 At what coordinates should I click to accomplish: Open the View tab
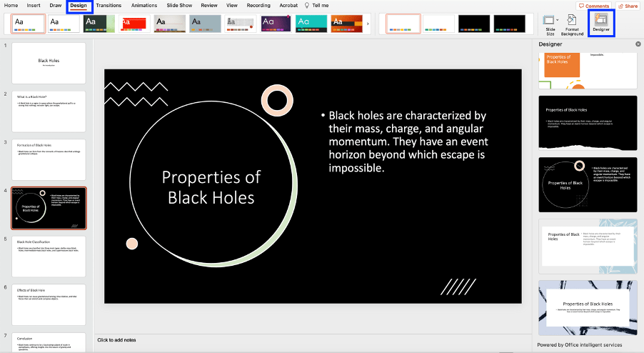pos(232,5)
